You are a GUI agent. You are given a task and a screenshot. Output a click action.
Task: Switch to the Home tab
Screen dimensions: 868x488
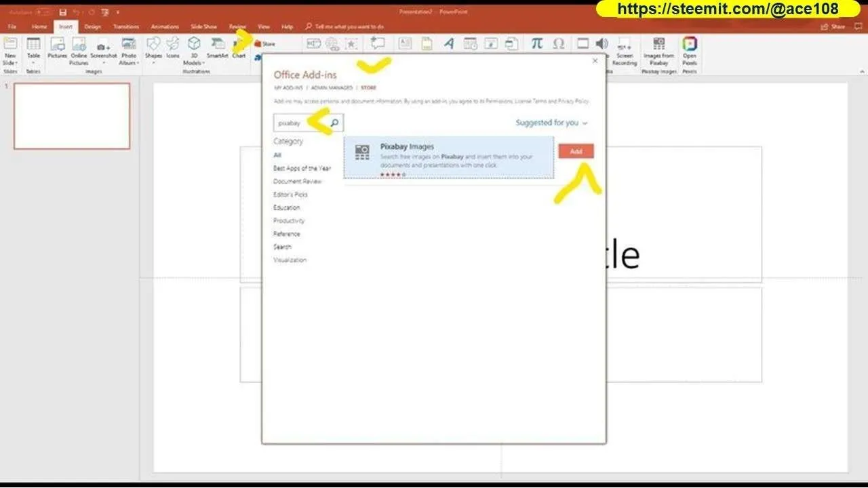39,26
